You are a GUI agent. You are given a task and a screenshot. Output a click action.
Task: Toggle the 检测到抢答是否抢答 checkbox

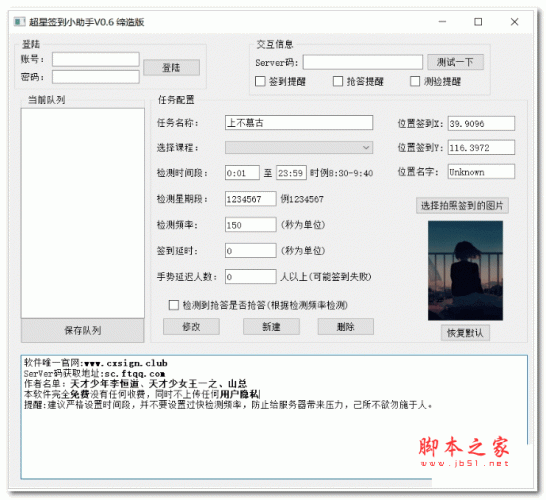click(174, 305)
